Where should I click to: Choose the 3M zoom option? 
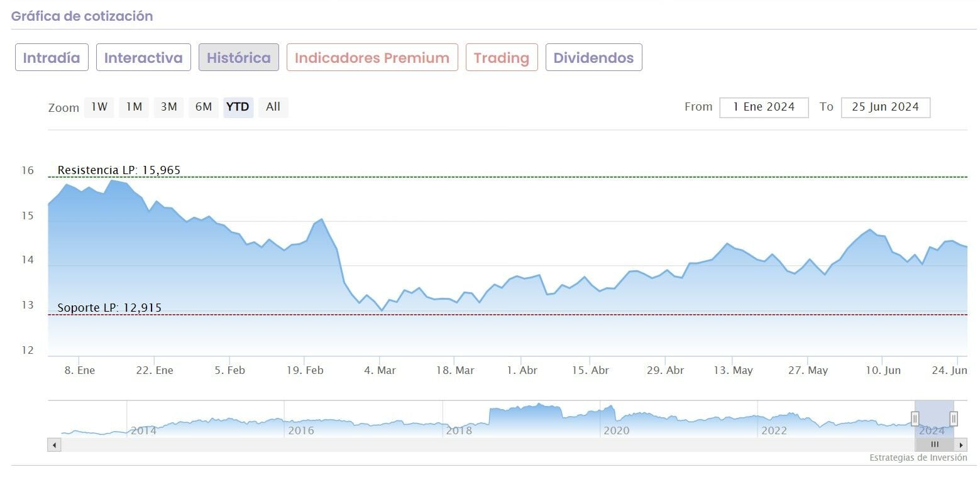[x=168, y=107]
